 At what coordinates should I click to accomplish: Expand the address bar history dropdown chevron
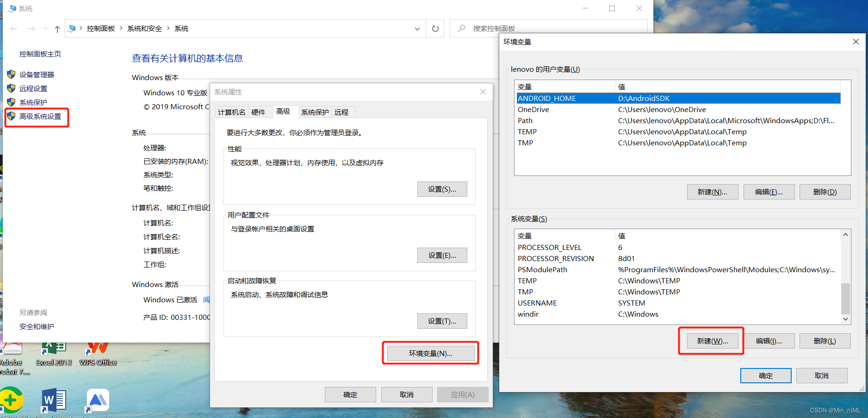(x=417, y=28)
